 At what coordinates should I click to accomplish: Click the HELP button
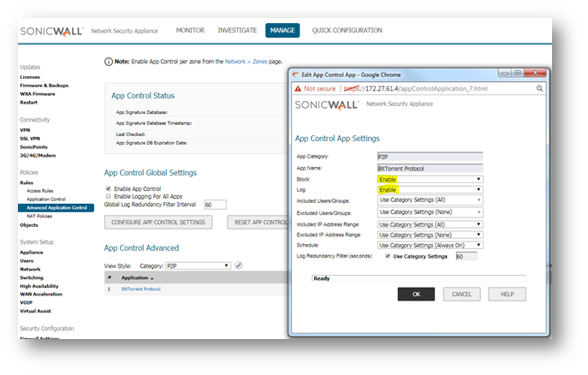click(507, 295)
